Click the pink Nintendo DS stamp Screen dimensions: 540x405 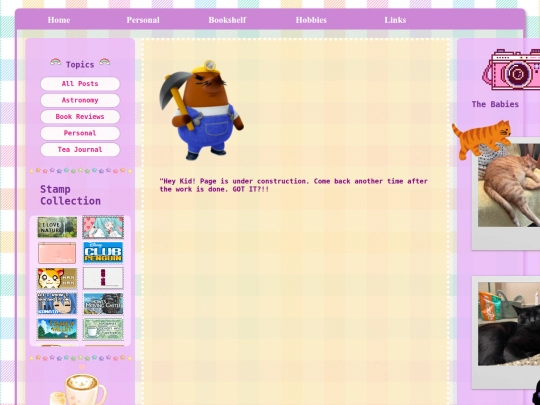57,253
